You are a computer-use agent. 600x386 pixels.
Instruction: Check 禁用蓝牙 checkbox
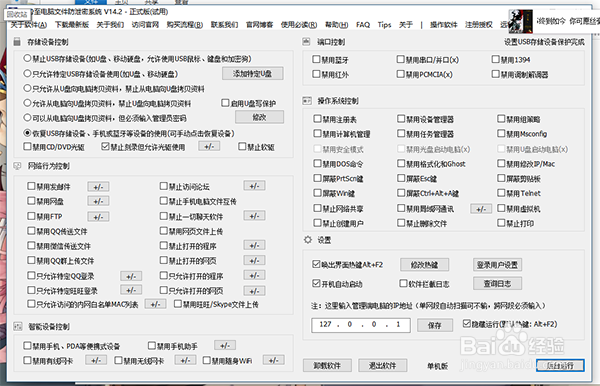[x=316, y=59]
